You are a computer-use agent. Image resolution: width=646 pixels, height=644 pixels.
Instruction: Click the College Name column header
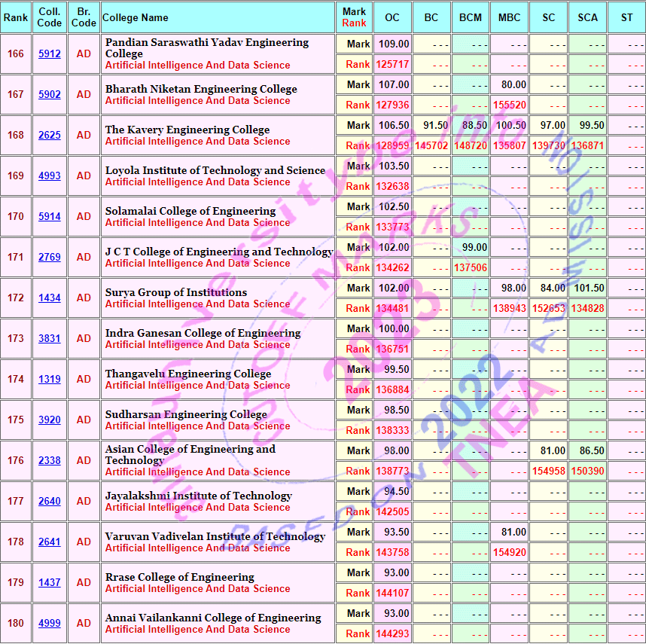(136, 17)
